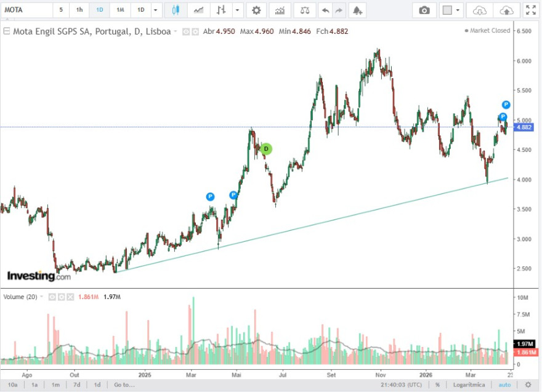This screenshot has height=392, width=542.
Task: Select the 1M interval tab
Action: [120, 10]
